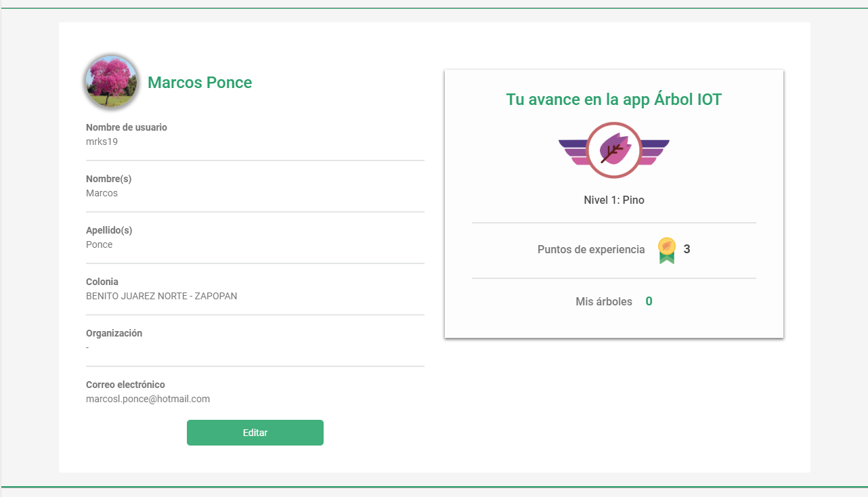The width and height of the screenshot is (868, 497).
Task: Click the Nivel 1 winged leaf badge
Action: pos(614,150)
